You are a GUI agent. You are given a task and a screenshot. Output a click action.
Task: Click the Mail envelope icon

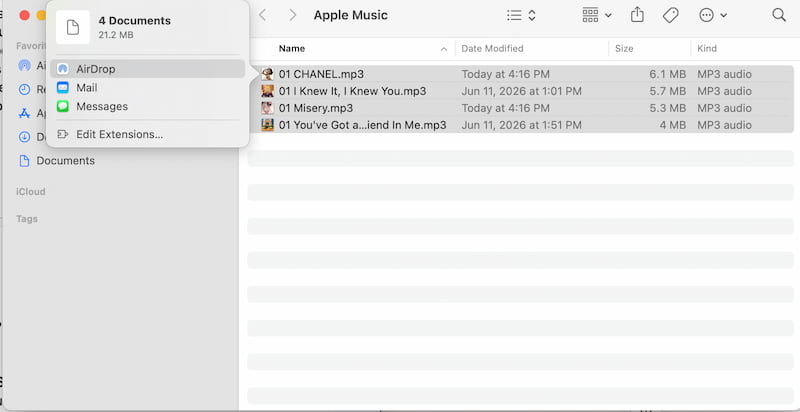[x=63, y=88]
